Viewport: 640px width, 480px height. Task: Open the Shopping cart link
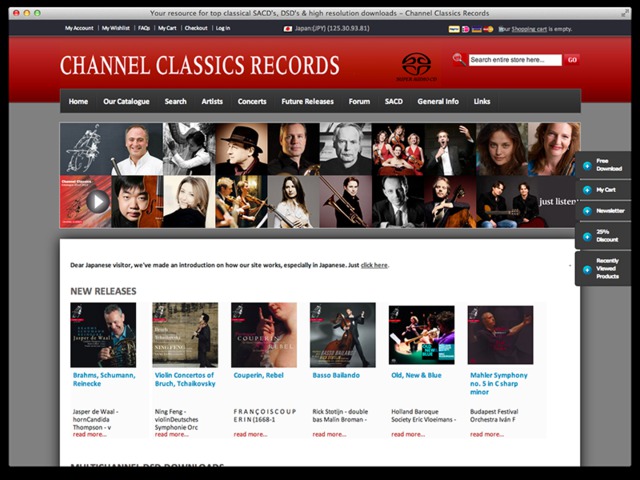pyautogui.click(x=529, y=29)
